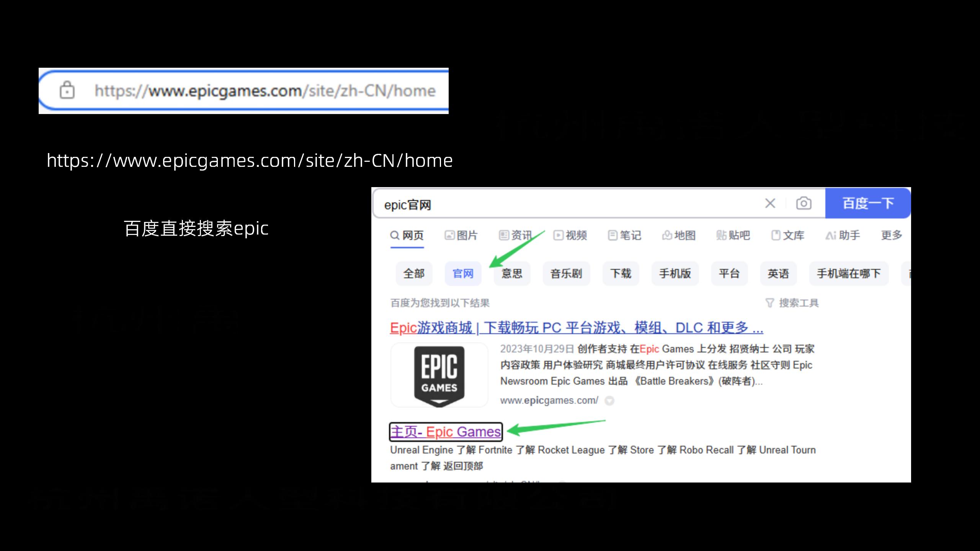Open the 视频 tab
Viewport: 980px width, 551px height.
[570, 235]
